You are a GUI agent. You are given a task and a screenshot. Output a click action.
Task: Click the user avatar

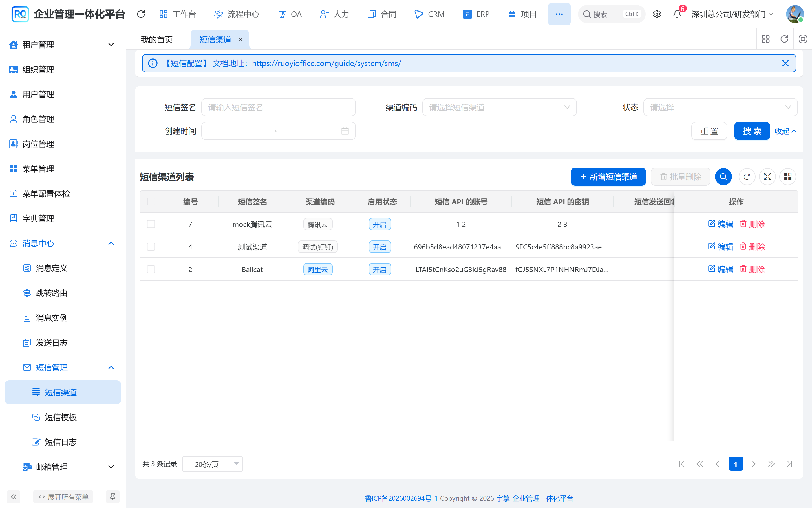coord(795,14)
